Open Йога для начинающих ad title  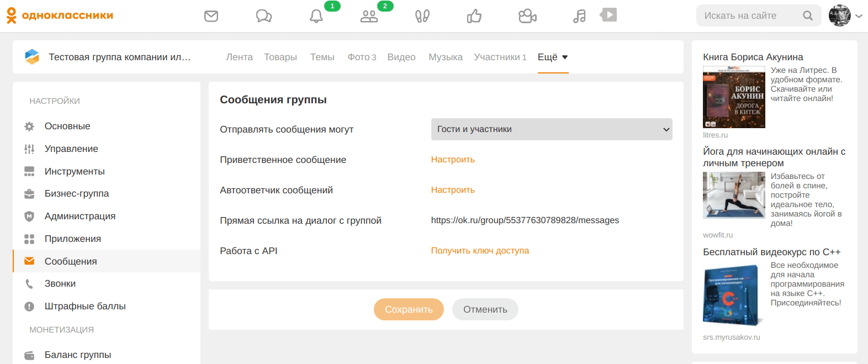pos(774,157)
